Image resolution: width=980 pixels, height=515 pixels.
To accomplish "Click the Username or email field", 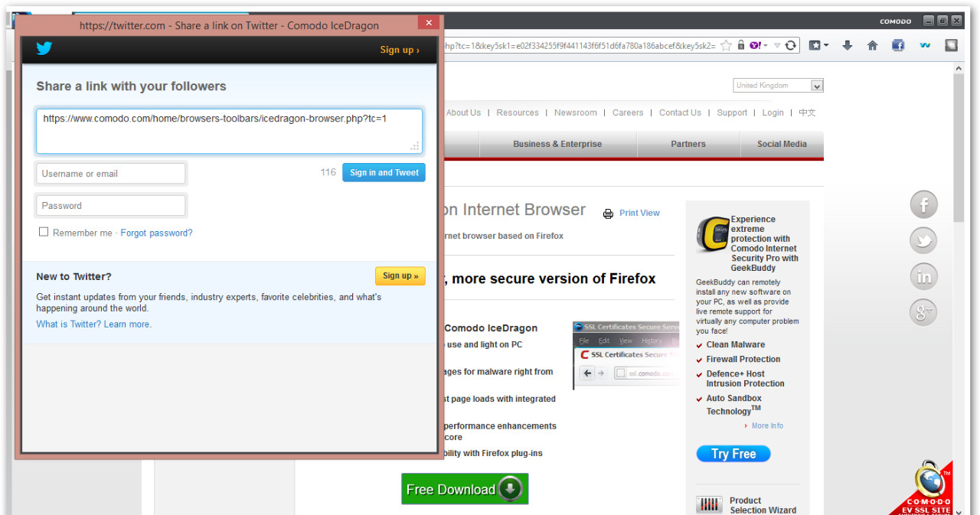I will (110, 173).
